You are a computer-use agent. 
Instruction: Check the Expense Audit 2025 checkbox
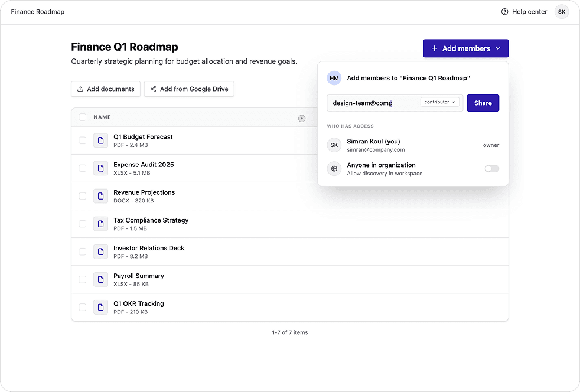pyautogui.click(x=83, y=168)
